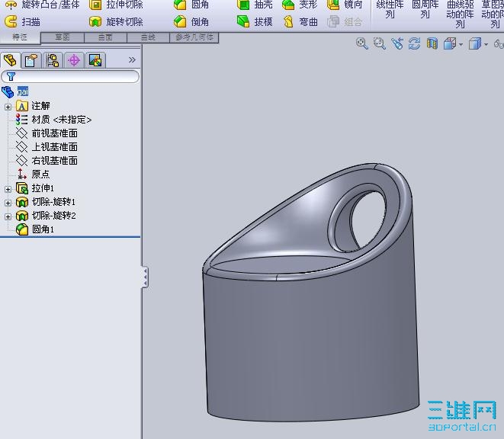Open the DimXpertManager tab
Image resolution: width=504 pixels, height=439 pixels.
coord(74,60)
